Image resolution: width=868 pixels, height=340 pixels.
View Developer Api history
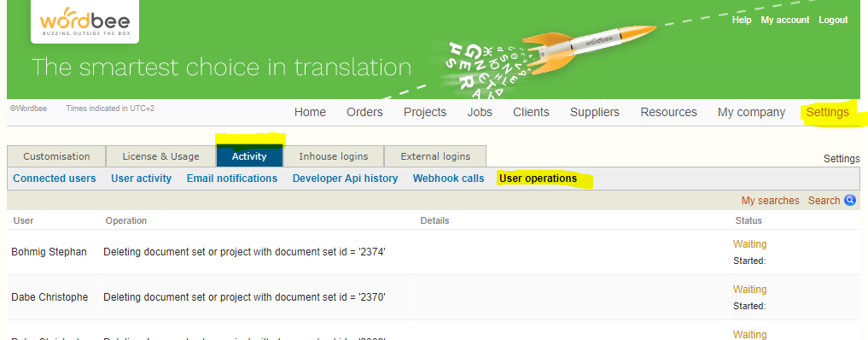(345, 179)
